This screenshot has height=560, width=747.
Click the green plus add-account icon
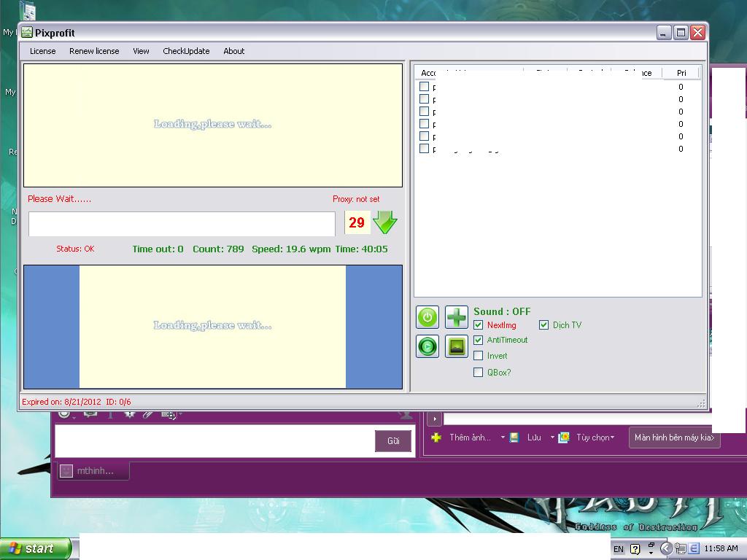tap(457, 317)
